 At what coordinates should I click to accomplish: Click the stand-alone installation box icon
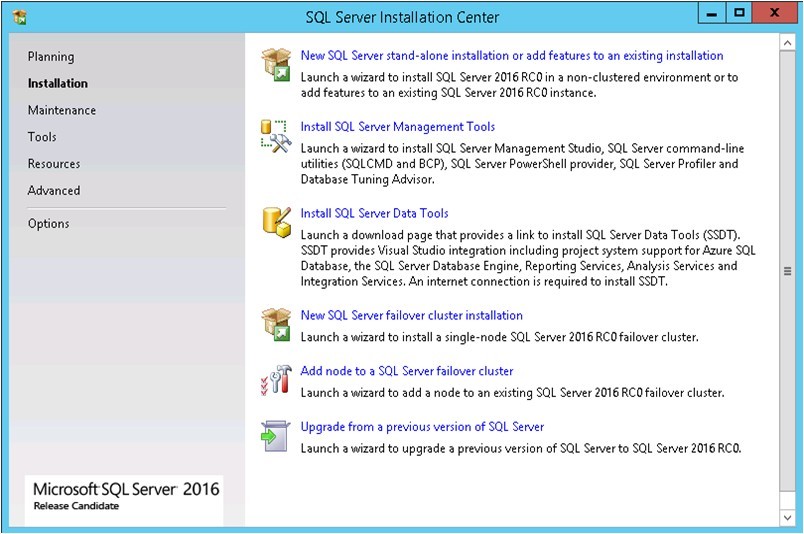point(276,64)
